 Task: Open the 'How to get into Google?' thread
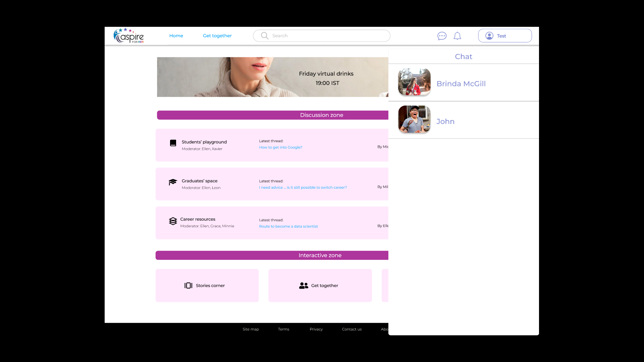click(280, 147)
